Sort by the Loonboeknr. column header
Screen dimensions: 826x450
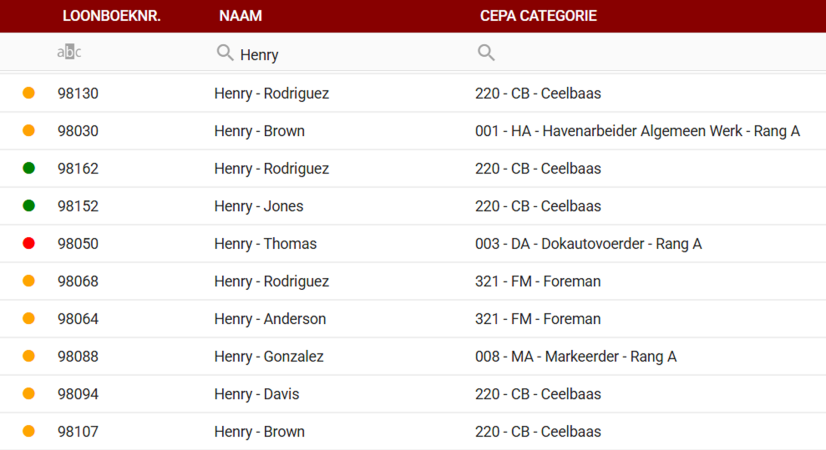coord(111,16)
